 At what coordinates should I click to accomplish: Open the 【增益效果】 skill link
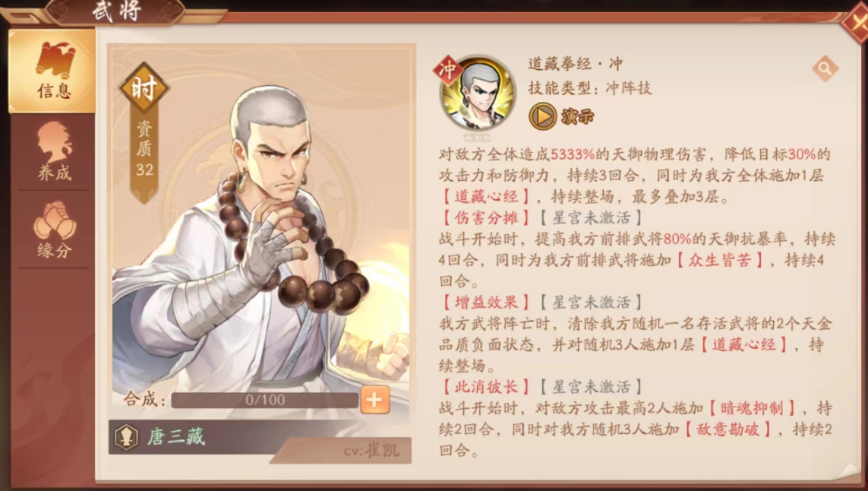pos(485,302)
